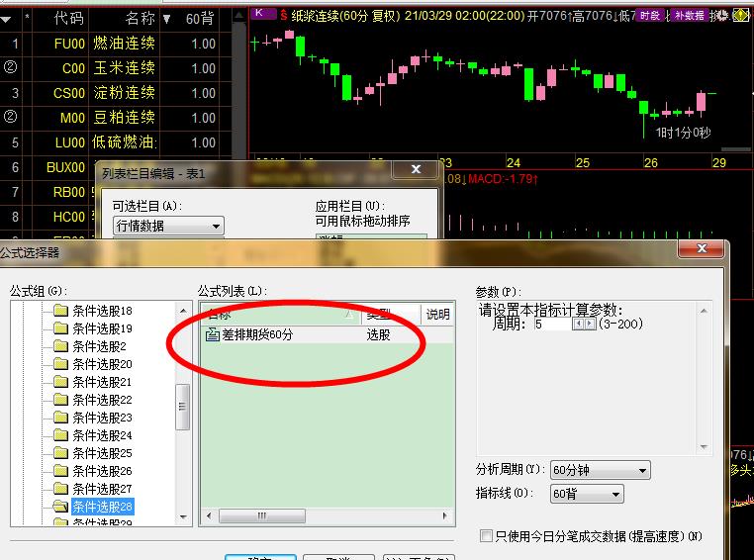Viewport: 754px width, 560px height.
Task: Click folder icon of 条件选股18
Action: pyautogui.click(x=60, y=311)
